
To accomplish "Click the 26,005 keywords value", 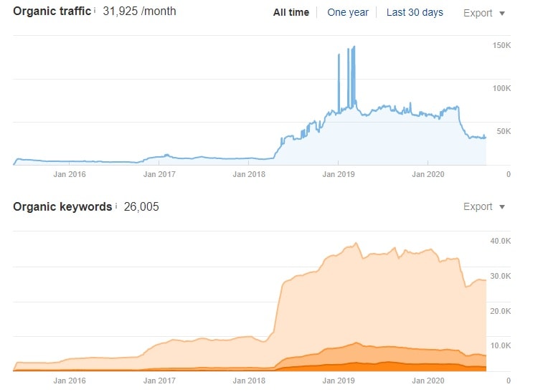I will coord(141,207).
